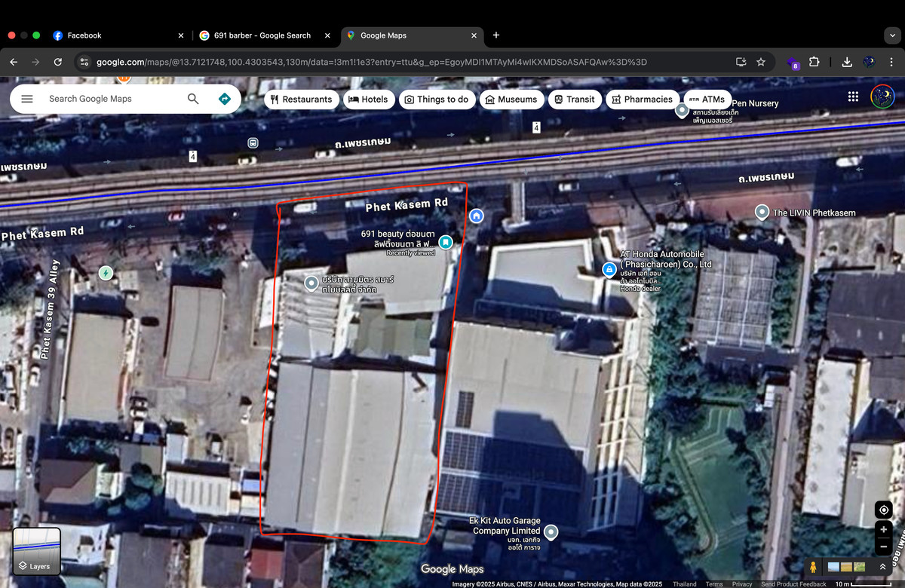The width and height of the screenshot is (905, 588).
Task: Click the search magnifier in the Maps search bar
Action: coord(193,98)
